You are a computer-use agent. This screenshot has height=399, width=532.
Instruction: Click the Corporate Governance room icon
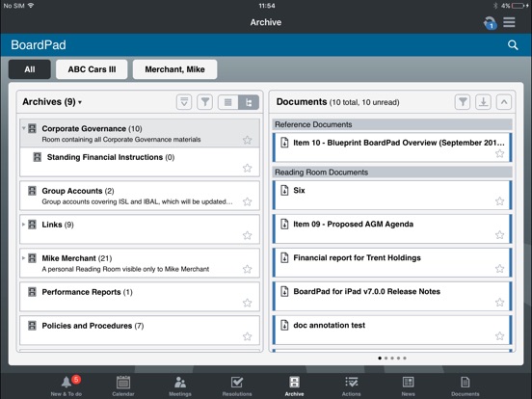(32, 128)
